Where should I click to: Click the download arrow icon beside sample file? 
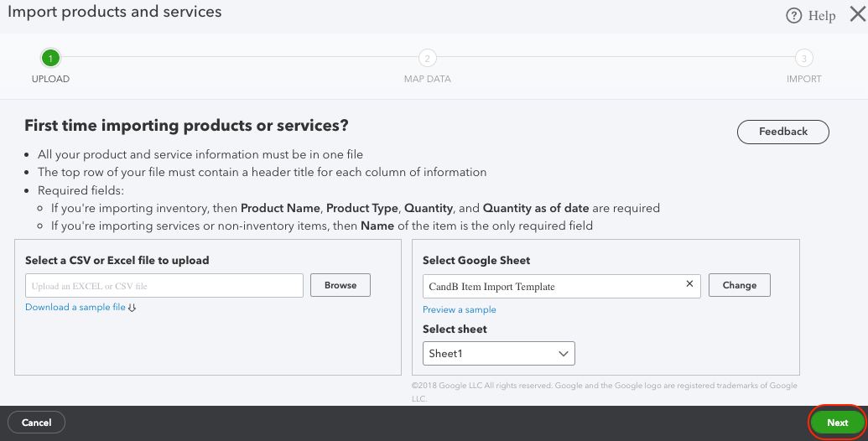(132, 308)
